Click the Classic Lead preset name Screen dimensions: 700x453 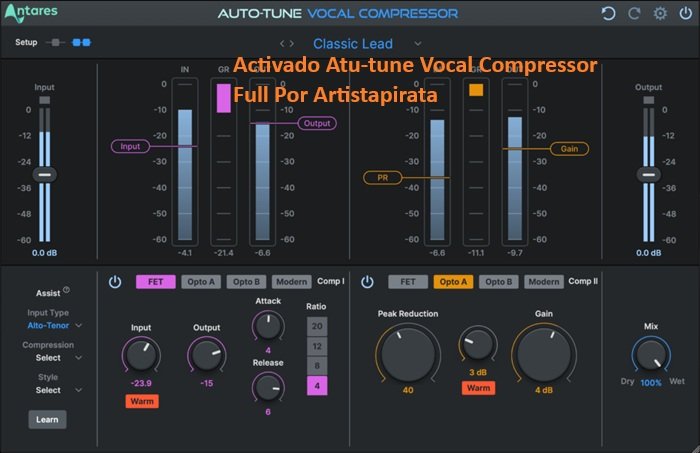click(353, 44)
